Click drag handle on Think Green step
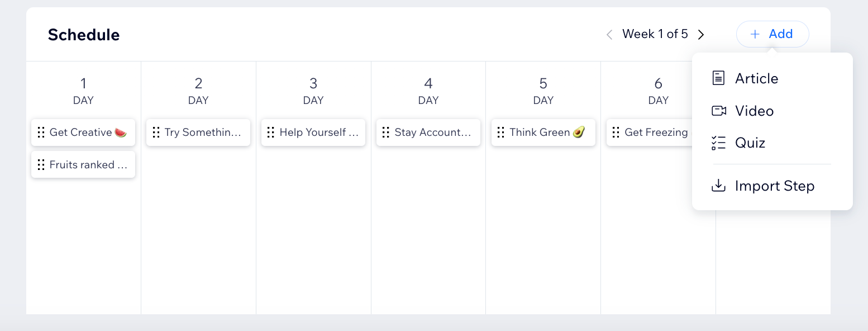868x331 pixels. (x=501, y=133)
